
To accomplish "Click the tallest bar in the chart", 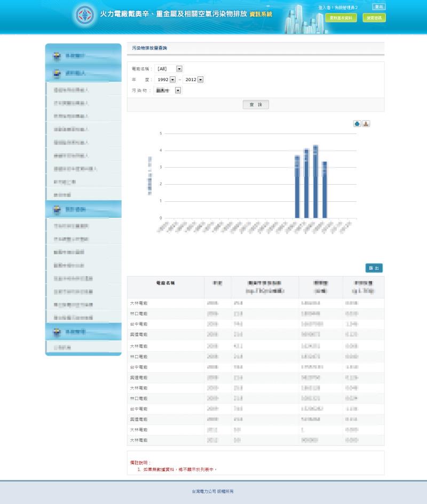I will pos(315,182).
